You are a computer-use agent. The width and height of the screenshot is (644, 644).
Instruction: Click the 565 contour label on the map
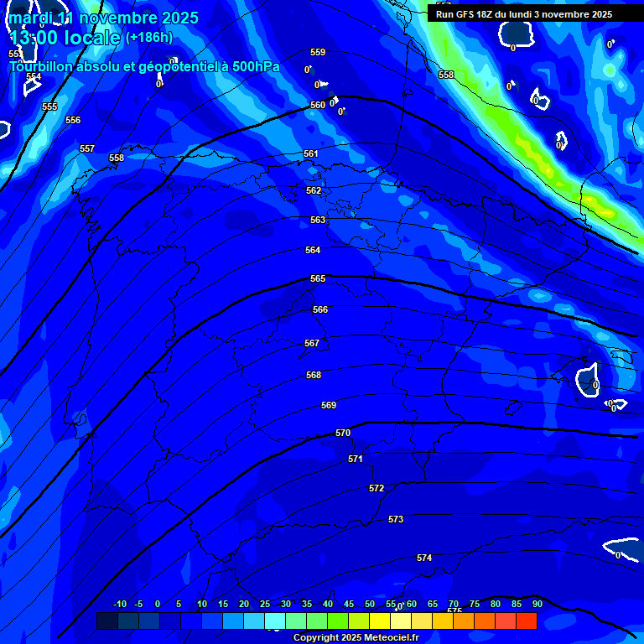point(318,278)
